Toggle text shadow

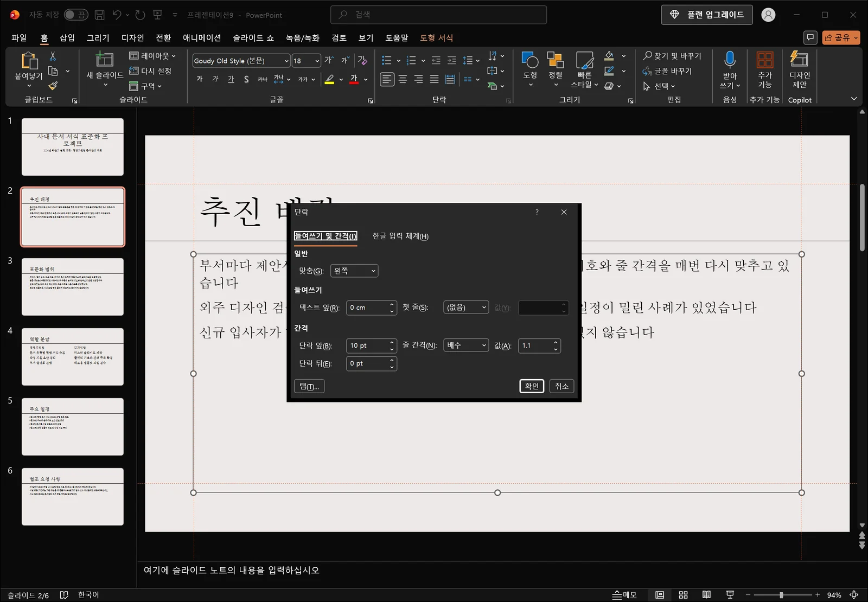click(246, 79)
